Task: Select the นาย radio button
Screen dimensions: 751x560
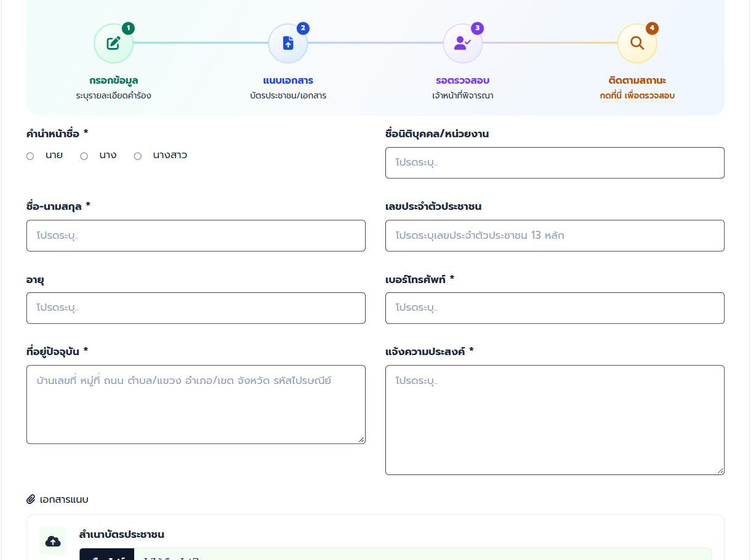Action: point(30,156)
